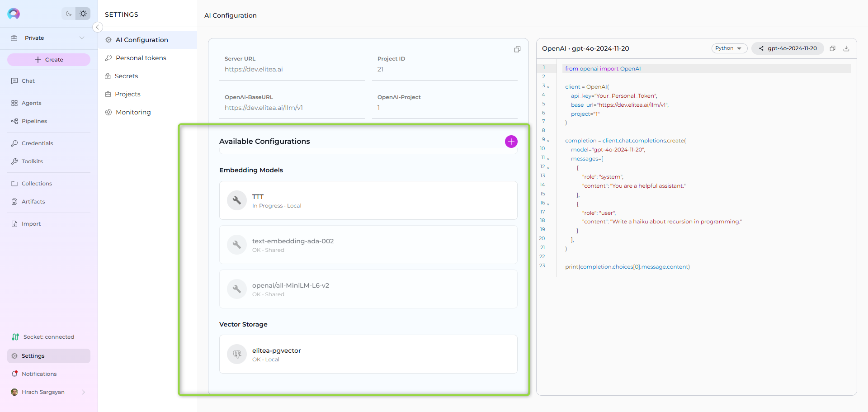The height and width of the screenshot is (412, 868).
Task: Click the 'In Progress · Local' status text
Action: (x=277, y=206)
